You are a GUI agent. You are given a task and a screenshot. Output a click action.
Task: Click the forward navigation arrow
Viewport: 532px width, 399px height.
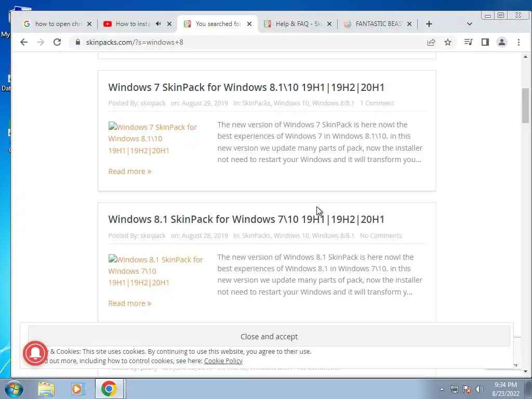(x=41, y=42)
